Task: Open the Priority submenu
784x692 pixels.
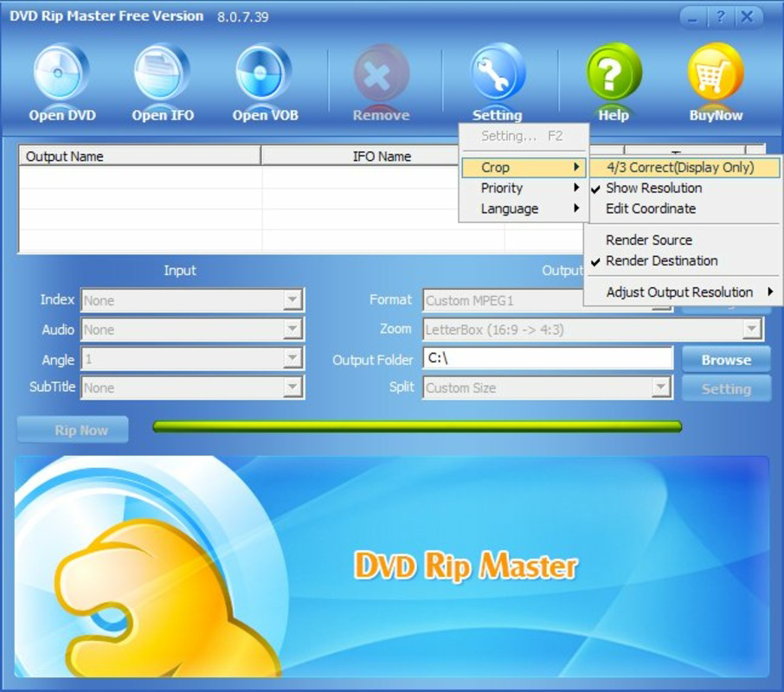Action: click(524, 188)
